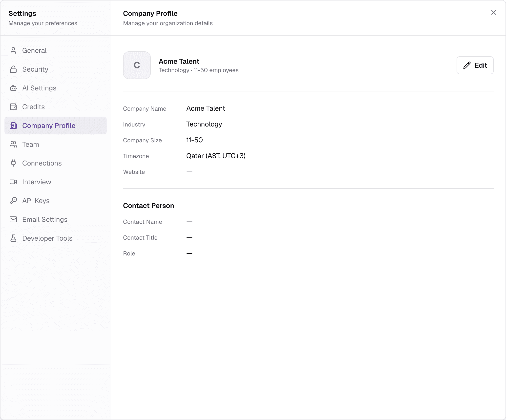Click the Technology industry value
506x420 pixels.
[x=204, y=124]
